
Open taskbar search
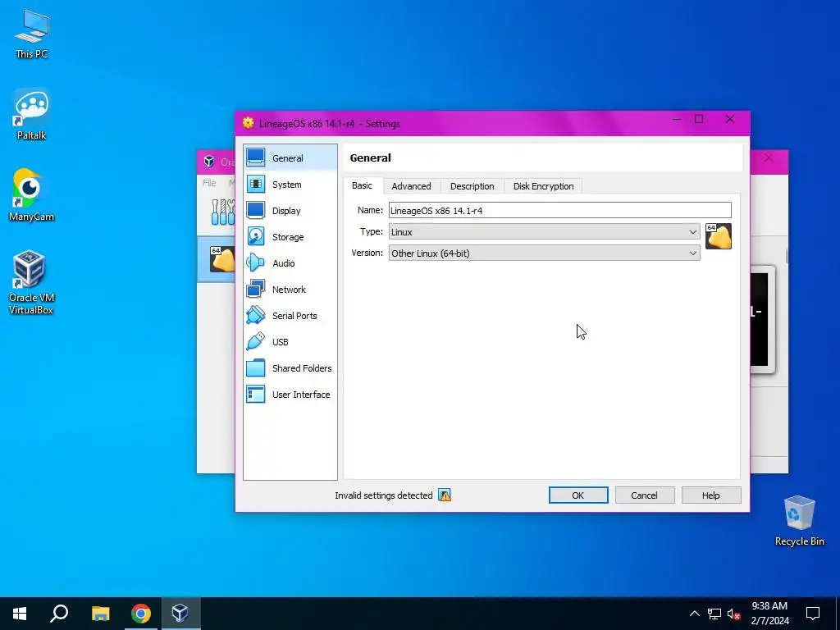pyautogui.click(x=59, y=614)
